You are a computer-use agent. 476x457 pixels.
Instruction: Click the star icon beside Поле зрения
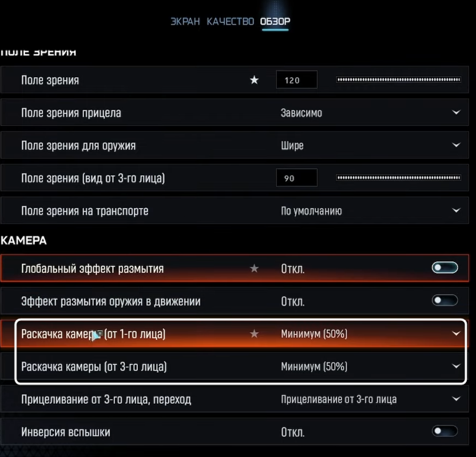point(255,80)
